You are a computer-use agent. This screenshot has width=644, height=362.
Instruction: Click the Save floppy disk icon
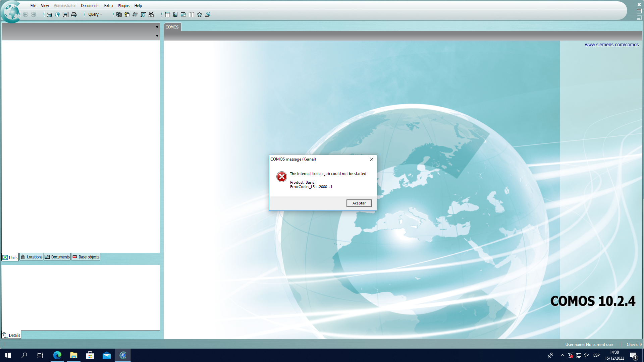pos(66,14)
